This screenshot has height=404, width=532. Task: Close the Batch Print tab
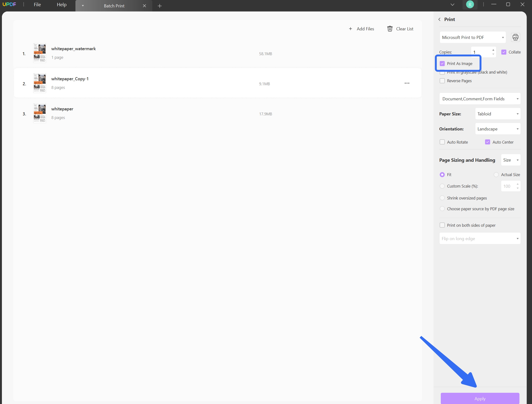pos(144,6)
